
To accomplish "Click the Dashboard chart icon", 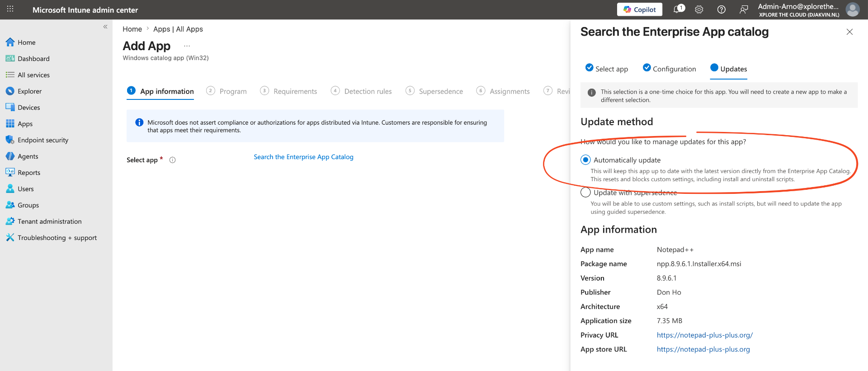I will pyautogui.click(x=10, y=59).
